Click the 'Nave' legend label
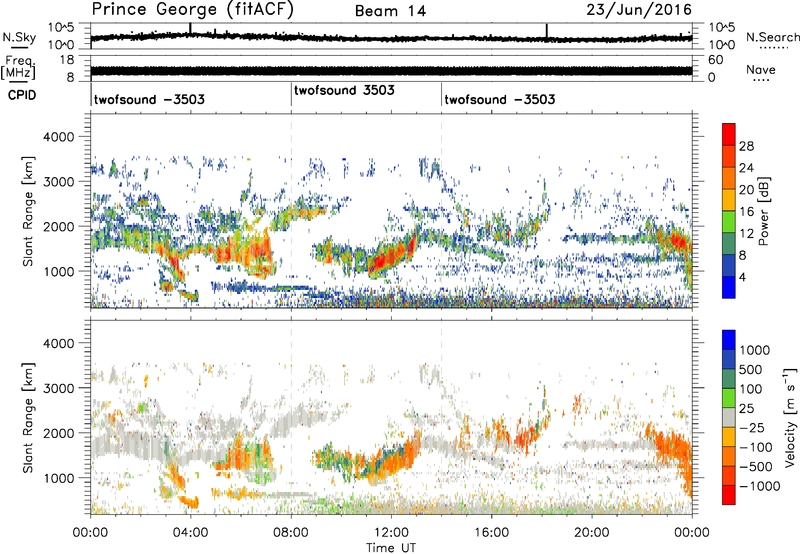Screen dimensions: 800x554 click(761, 70)
